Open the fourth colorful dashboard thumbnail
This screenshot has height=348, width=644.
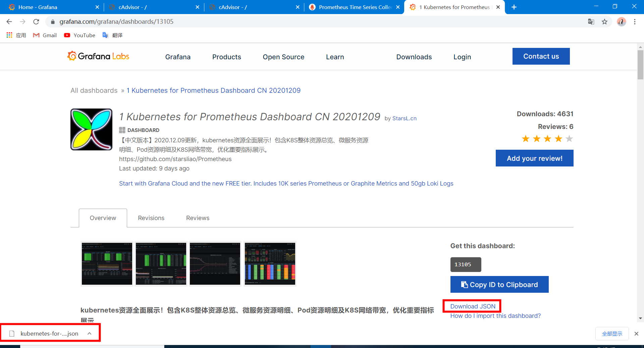270,264
